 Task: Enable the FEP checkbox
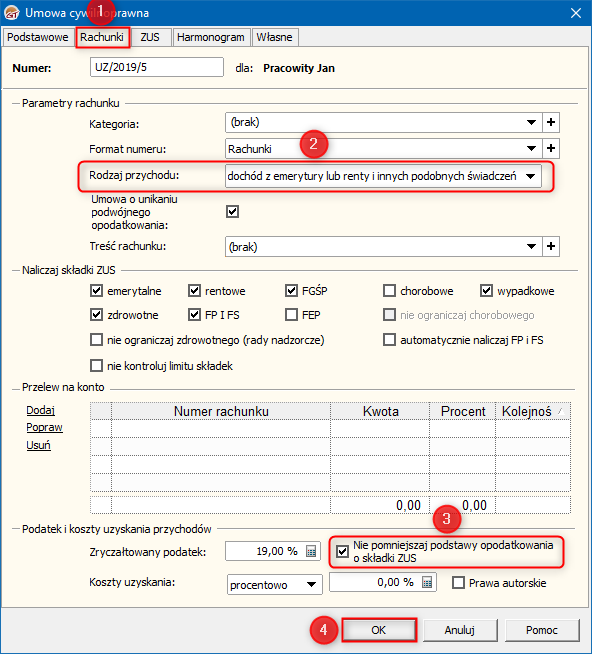click(x=291, y=314)
